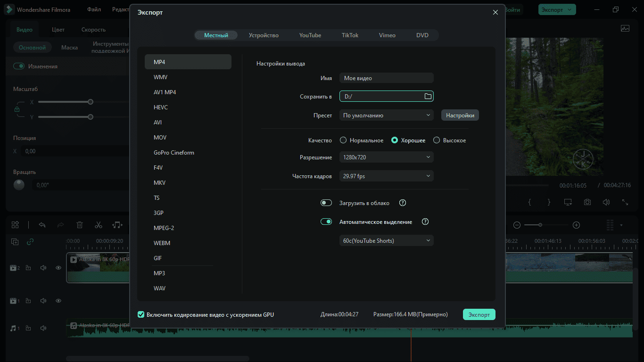
Task: Enable the upload to cloud toggle
Action: pyautogui.click(x=326, y=203)
